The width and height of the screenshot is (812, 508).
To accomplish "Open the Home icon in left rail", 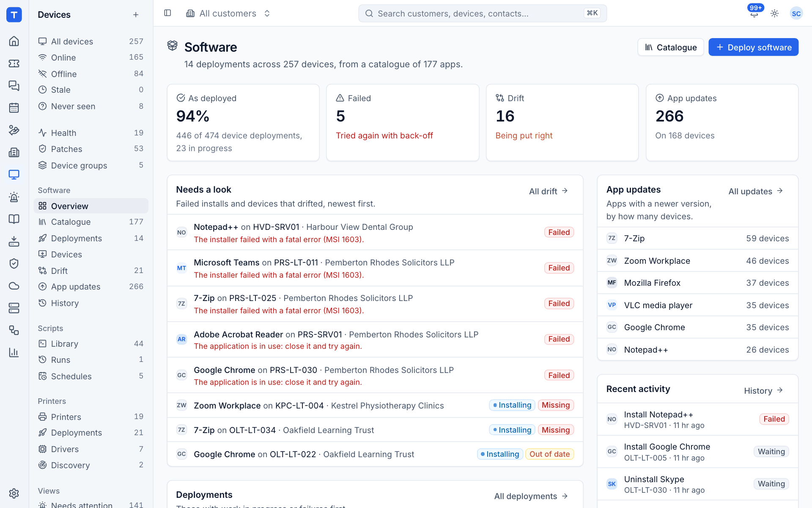I will pos(14,41).
